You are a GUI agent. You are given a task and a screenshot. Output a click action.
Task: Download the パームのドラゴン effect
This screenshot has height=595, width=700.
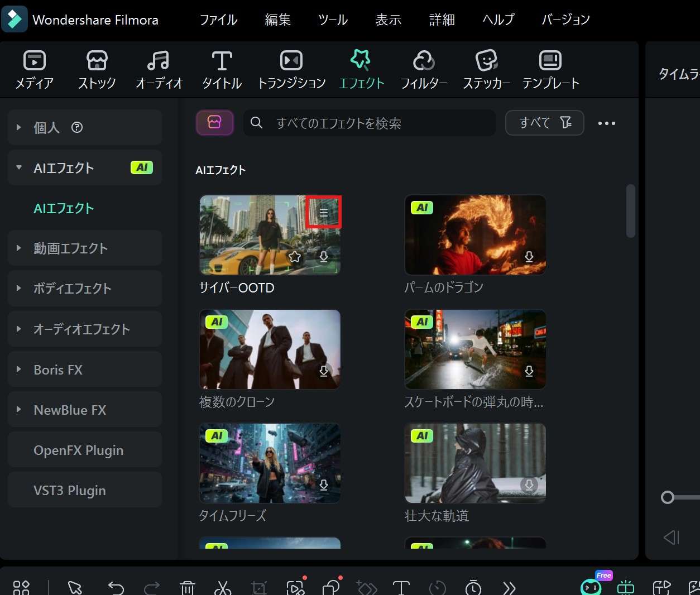pos(529,257)
